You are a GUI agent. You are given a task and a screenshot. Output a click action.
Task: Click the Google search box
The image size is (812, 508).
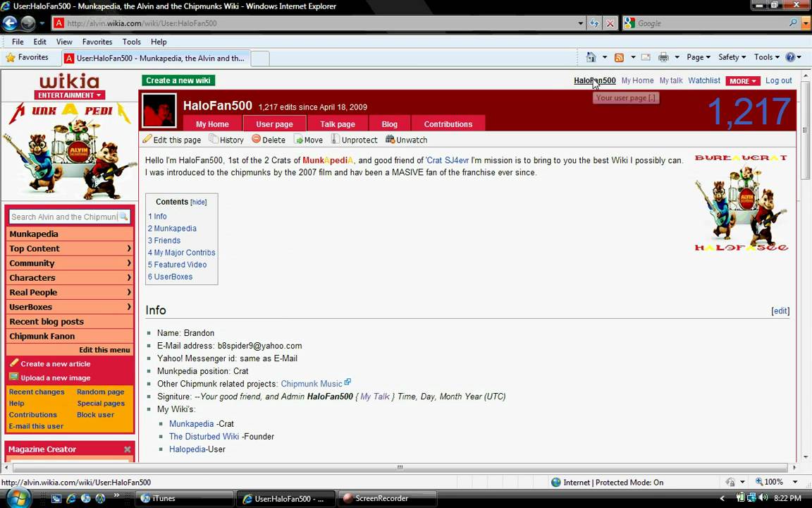pyautogui.click(x=711, y=23)
